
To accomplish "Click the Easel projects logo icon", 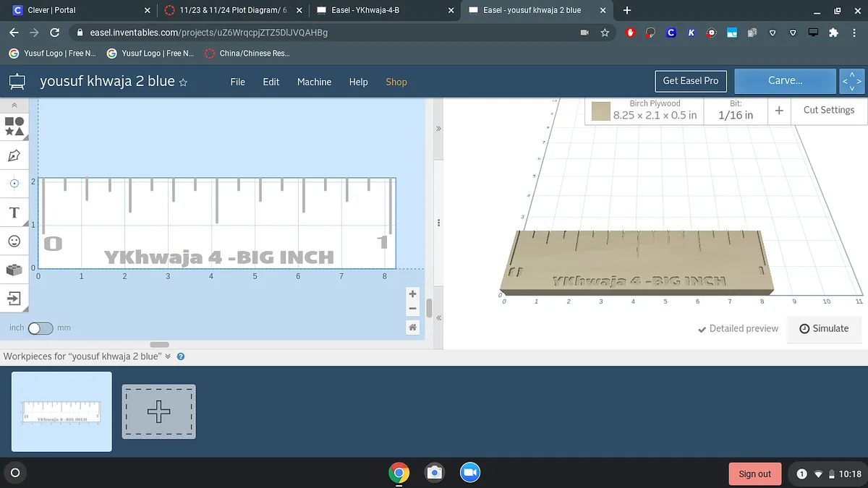I will pos(17,82).
